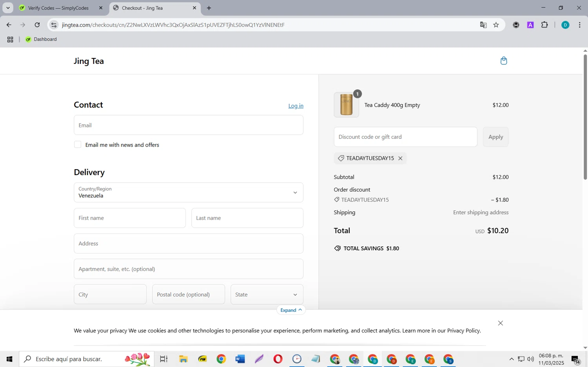Viewport: 588px width, 367px height.
Task: Click the Jing Tea store title
Action: point(89,61)
